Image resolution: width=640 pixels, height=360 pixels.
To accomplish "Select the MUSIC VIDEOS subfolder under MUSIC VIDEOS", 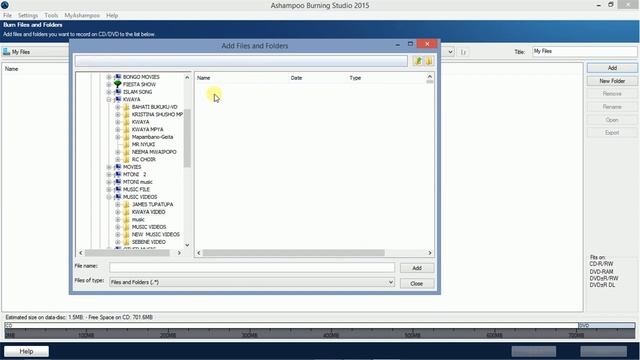I will [149, 227].
